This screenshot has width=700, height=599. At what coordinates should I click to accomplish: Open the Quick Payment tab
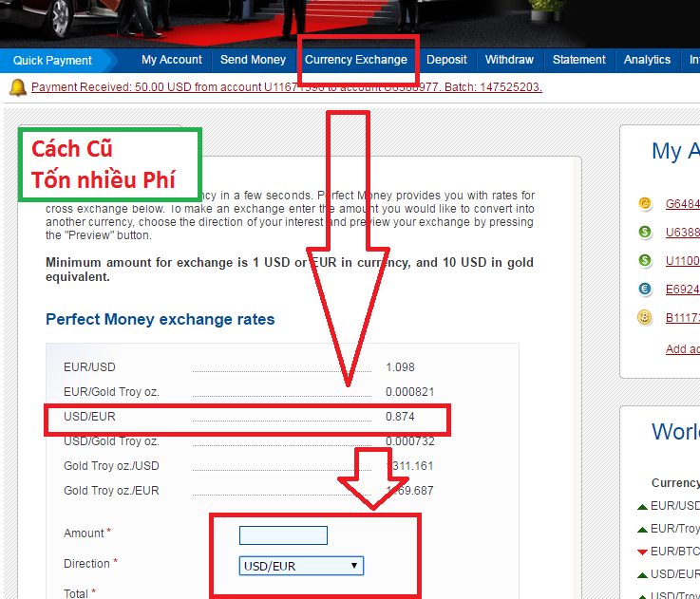click(x=52, y=60)
